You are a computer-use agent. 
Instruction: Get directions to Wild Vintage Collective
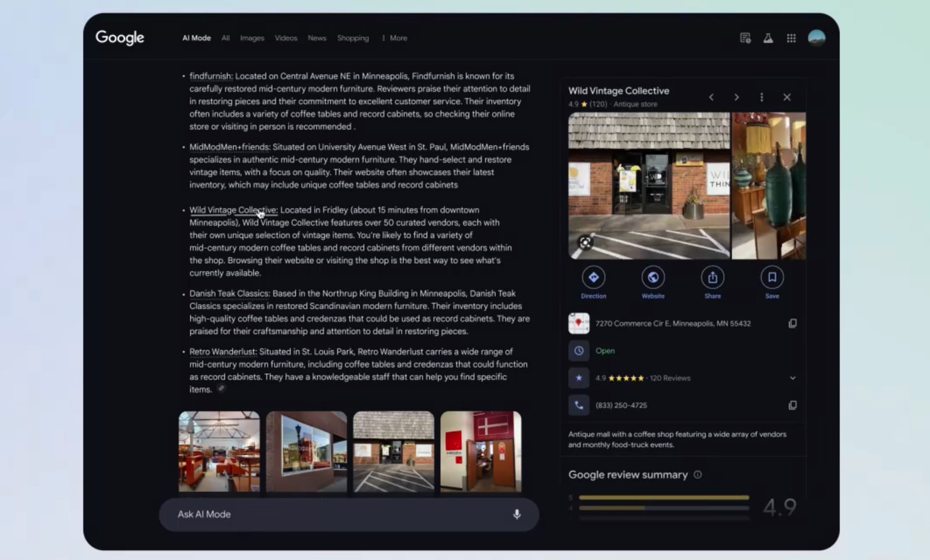(x=593, y=282)
